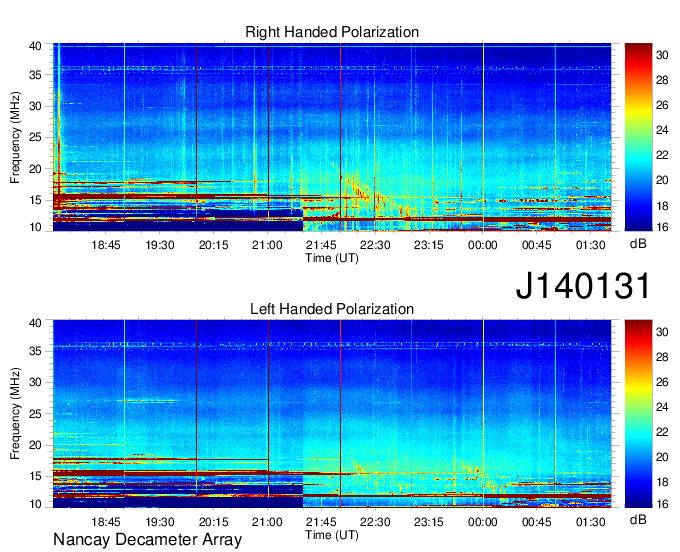Click the "23:15" tick under Left Handed plot
The width and height of the screenshot is (680, 552).
429,522
